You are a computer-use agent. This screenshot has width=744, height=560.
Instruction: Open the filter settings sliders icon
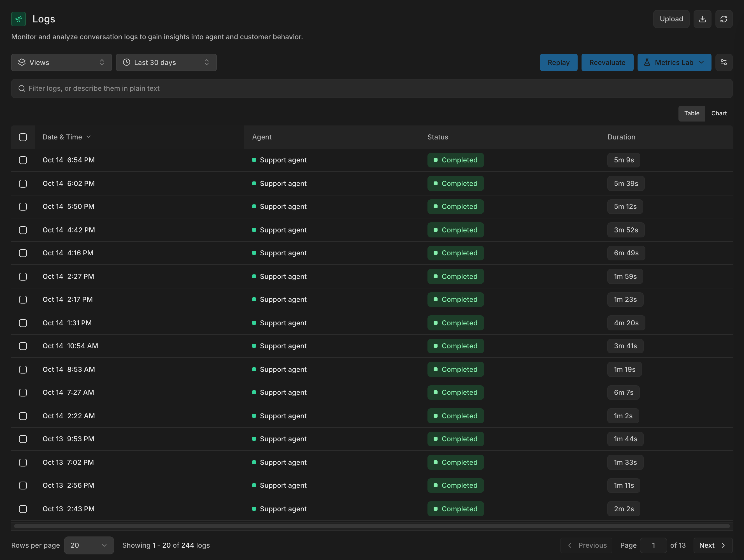tap(724, 62)
